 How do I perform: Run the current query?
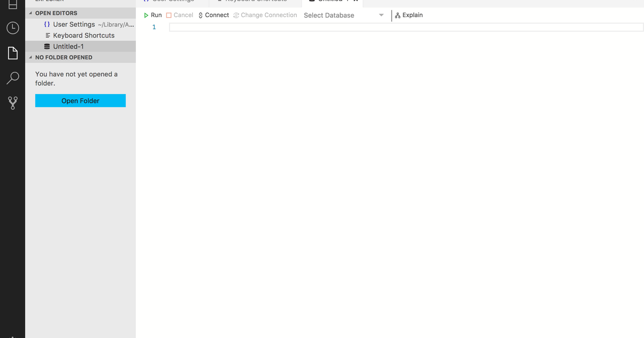[x=152, y=15]
